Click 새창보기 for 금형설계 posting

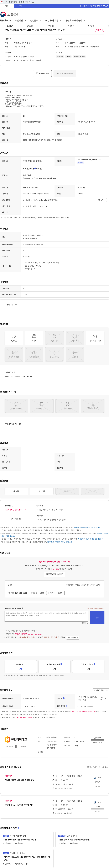[98, 787]
